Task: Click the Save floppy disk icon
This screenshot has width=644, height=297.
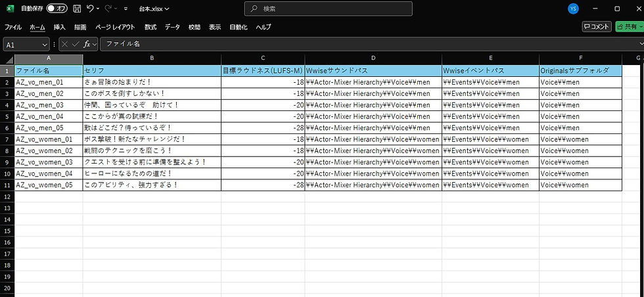Action: [x=77, y=9]
